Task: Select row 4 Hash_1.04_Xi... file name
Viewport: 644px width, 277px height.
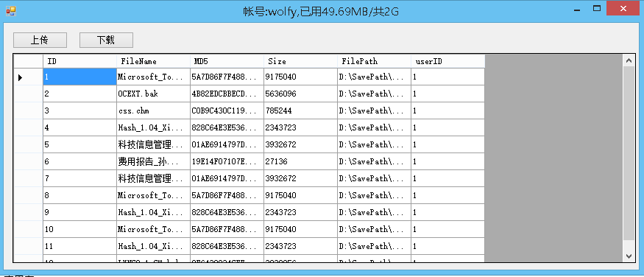Action: coord(153,127)
